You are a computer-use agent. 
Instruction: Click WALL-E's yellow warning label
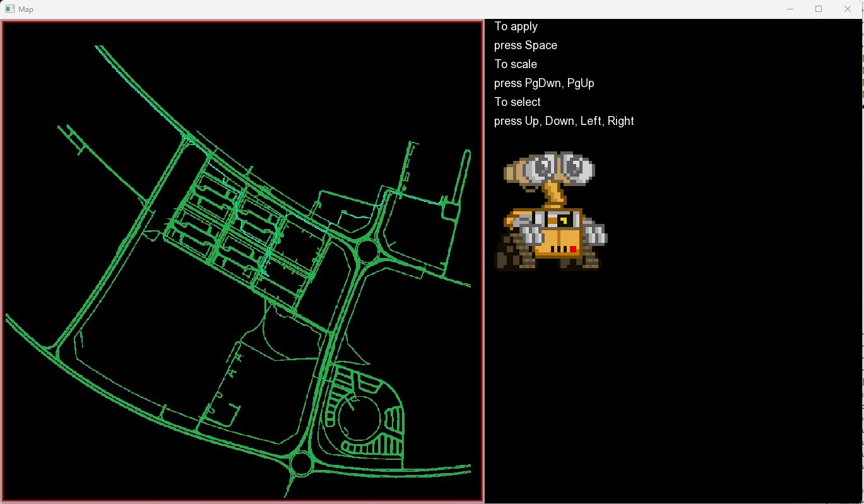point(564,220)
